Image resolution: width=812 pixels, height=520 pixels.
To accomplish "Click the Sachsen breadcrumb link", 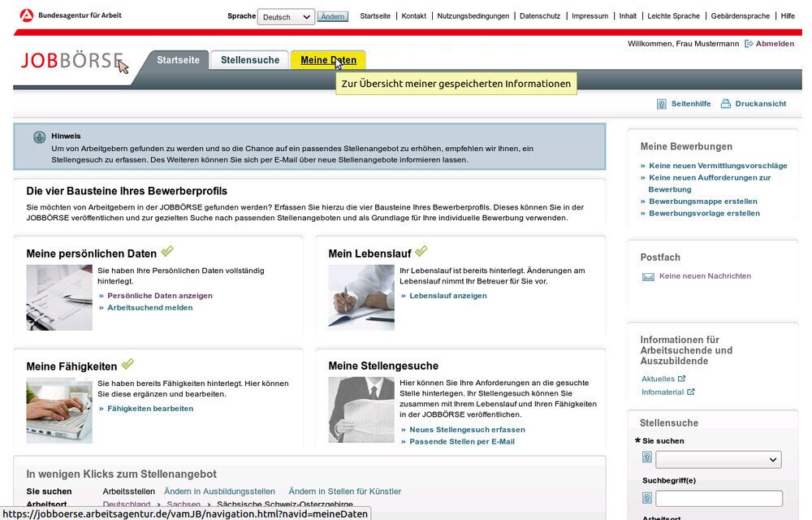I will pyautogui.click(x=184, y=504).
